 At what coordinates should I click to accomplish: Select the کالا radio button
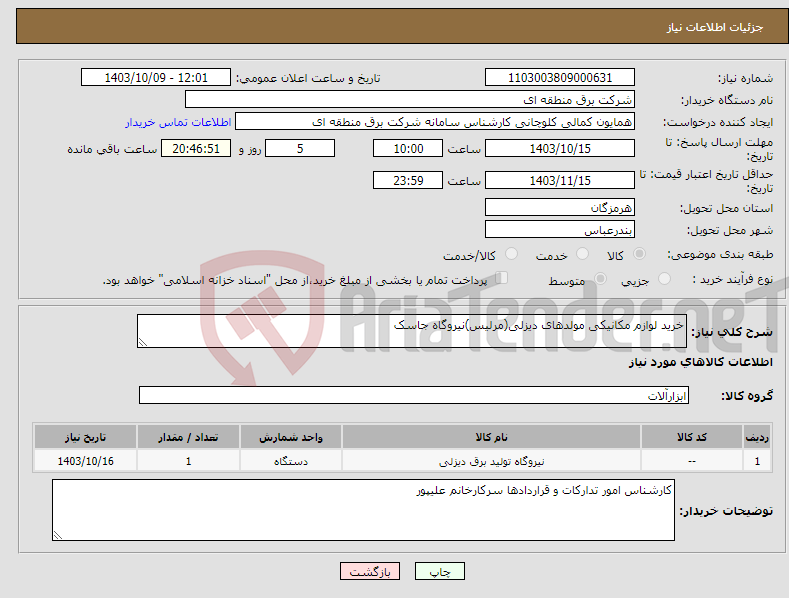pos(639,254)
